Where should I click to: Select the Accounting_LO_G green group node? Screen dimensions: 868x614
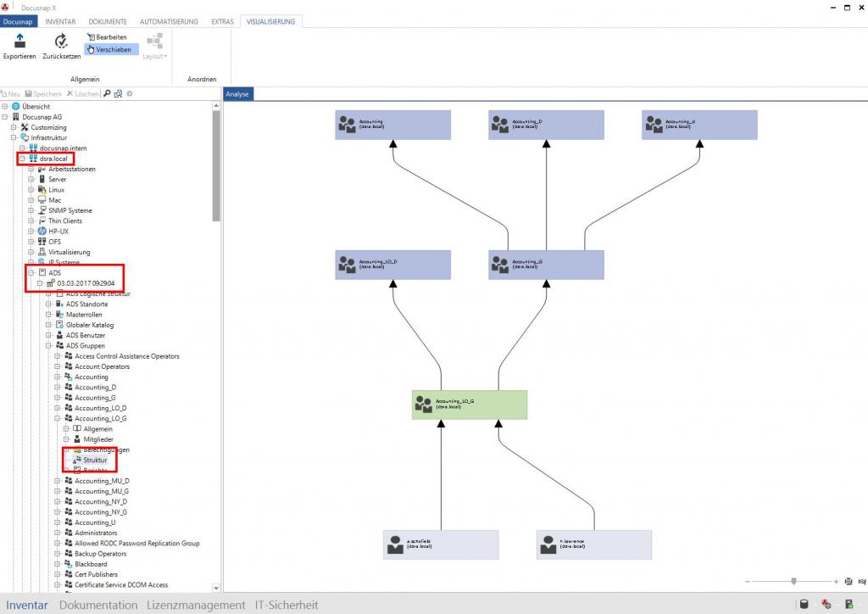pos(470,405)
